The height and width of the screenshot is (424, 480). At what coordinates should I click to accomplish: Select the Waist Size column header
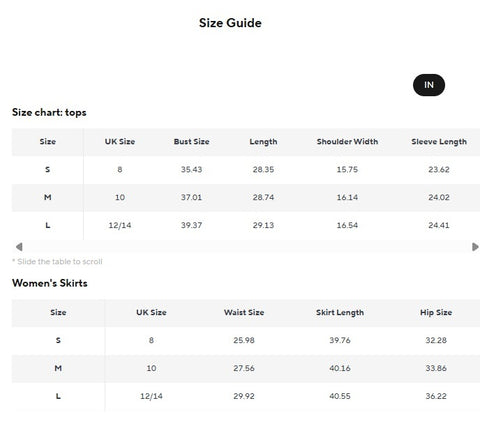point(244,313)
